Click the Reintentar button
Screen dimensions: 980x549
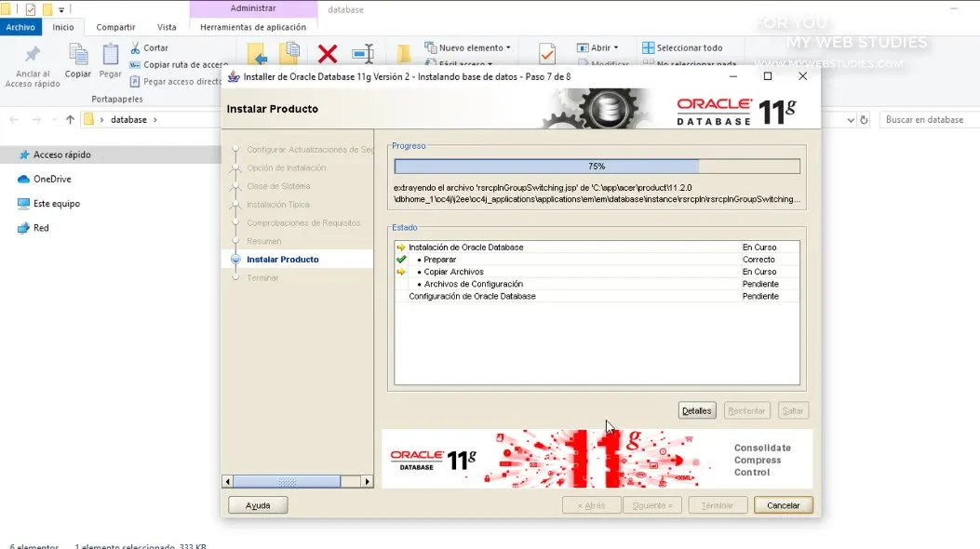(746, 410)
